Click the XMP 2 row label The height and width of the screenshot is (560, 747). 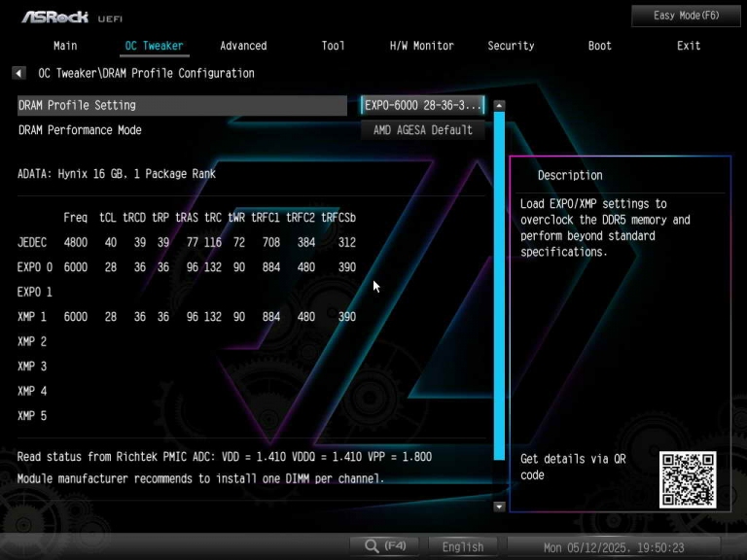32,341
